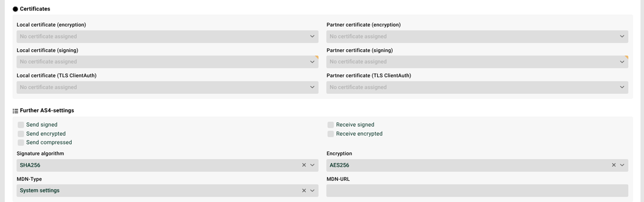Click into the MDN-URL input field
This screenshot has width=644, height=202.
tap(477, 191)
